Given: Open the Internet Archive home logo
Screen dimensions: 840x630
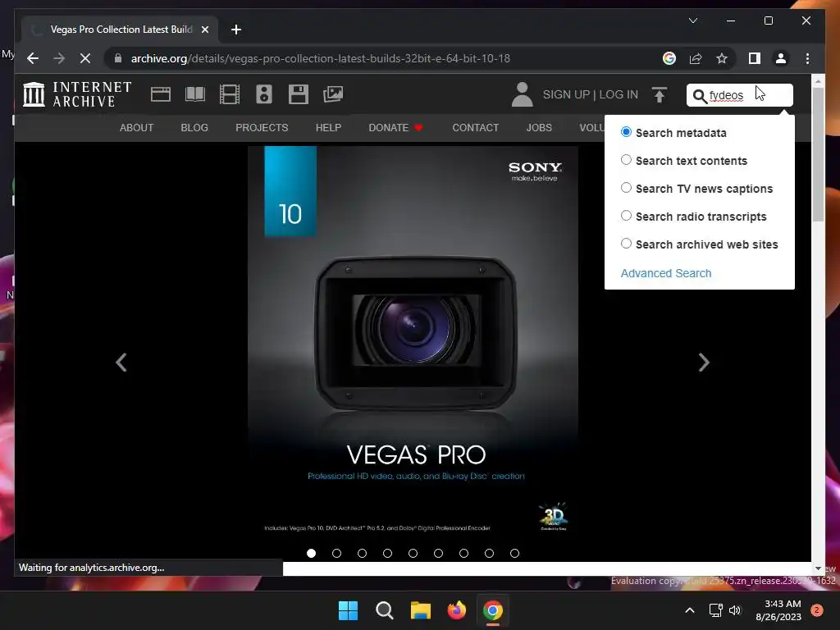Looking at the screenshot, I should pos(78,94).
